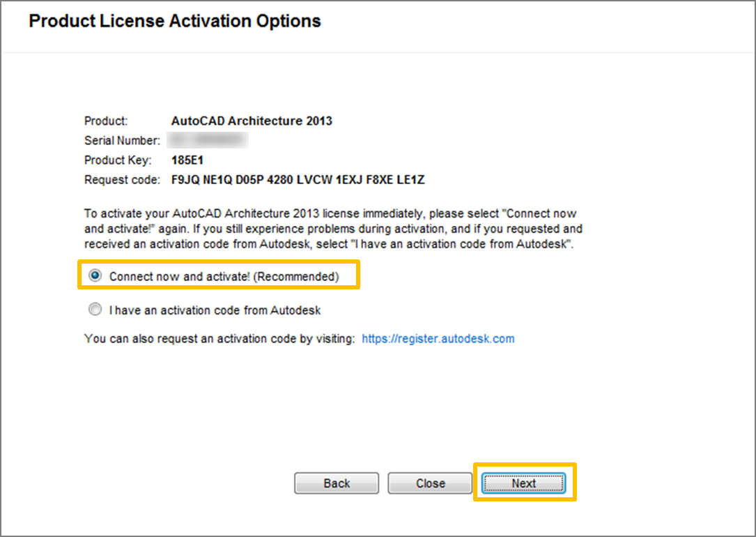The height and width of the screenshot is (537, 756).
Task: Click the 'You can also request an activation code' text
Action: [219, 339]
